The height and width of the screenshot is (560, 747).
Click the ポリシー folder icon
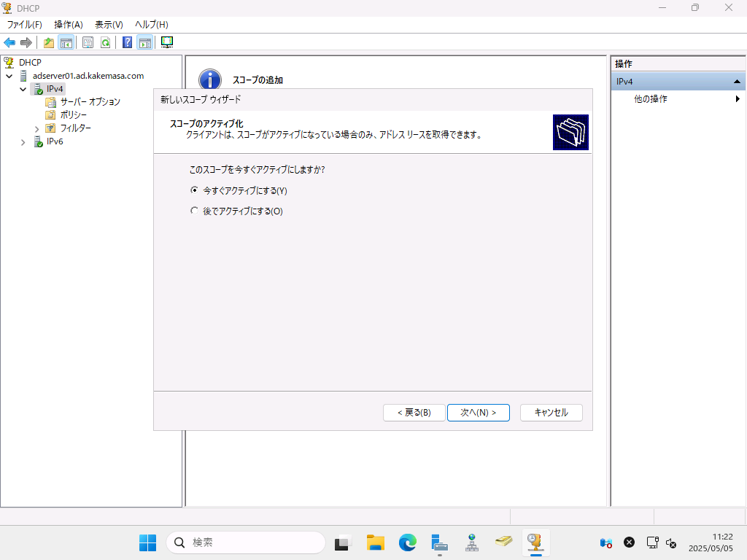coord(50,114)
